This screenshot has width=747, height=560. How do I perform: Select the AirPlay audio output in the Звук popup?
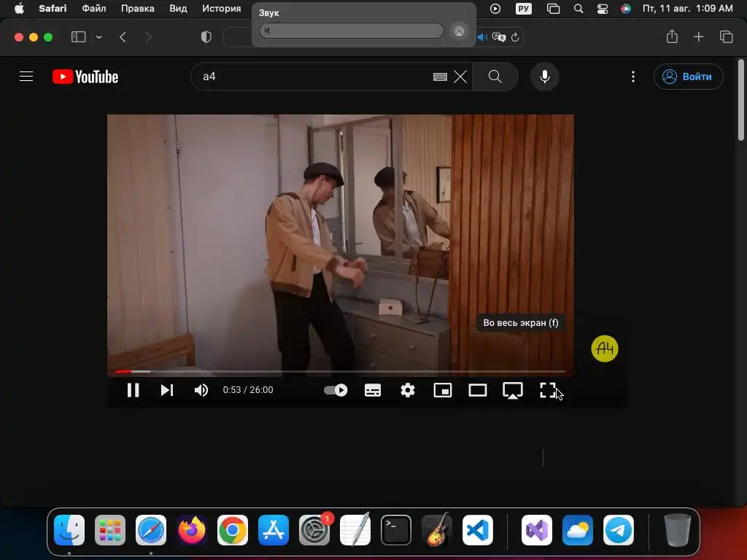(x=459, y=31)
